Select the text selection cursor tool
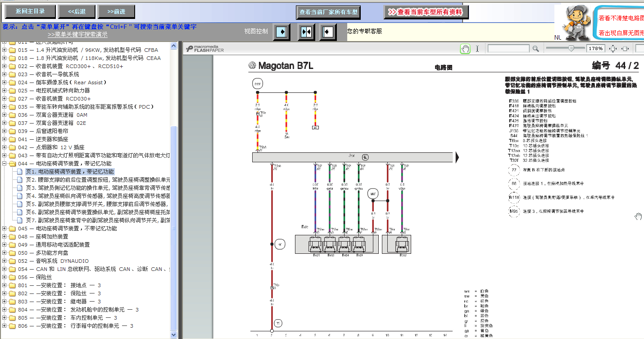This screenshot has width=644, height=339. 477,49
